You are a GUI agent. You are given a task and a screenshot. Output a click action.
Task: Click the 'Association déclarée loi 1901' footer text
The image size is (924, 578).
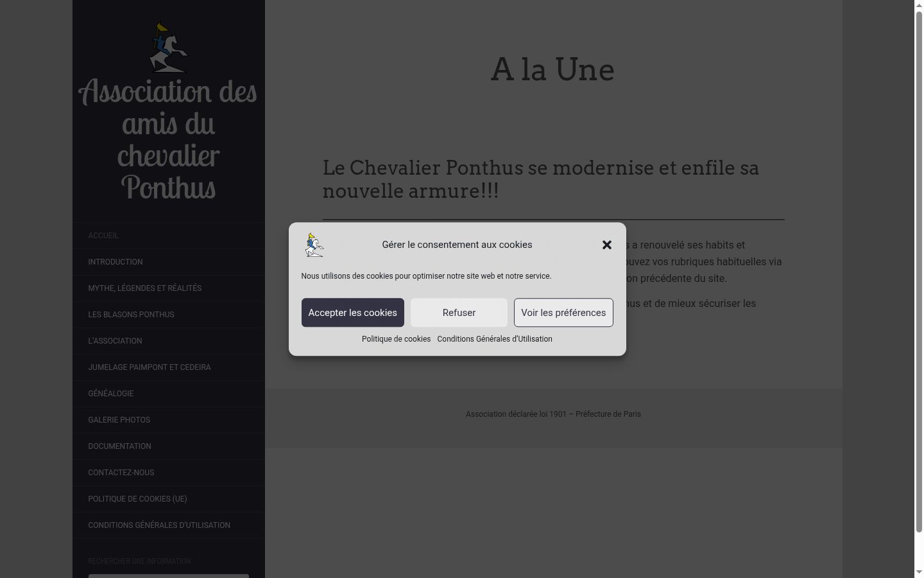553,414
